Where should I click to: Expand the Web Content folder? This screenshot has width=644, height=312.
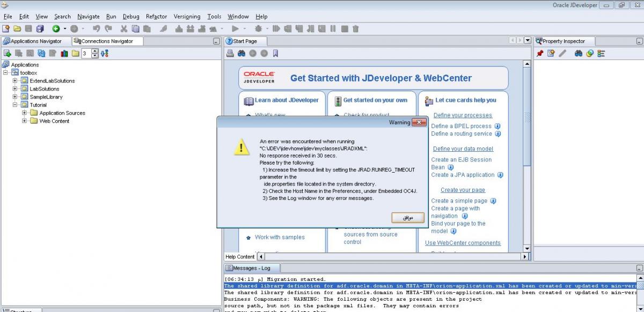[24, 121]
